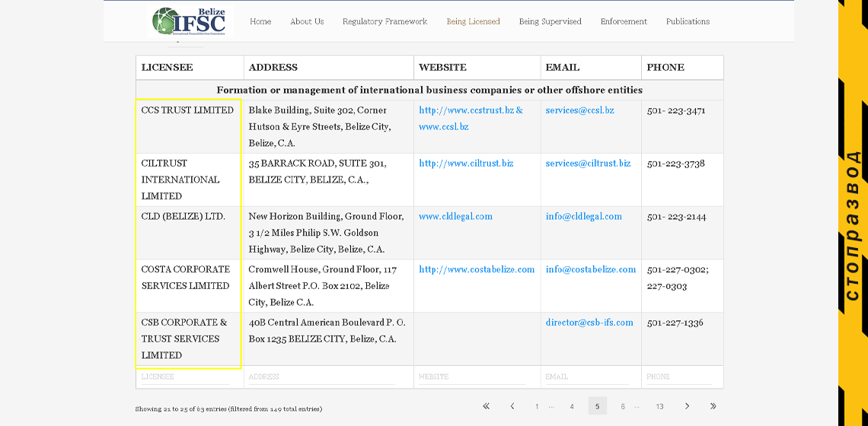This screenshot has width=868, height=426.
Task: Open http://www.costabelize.com link
Action: click(477, 269)
